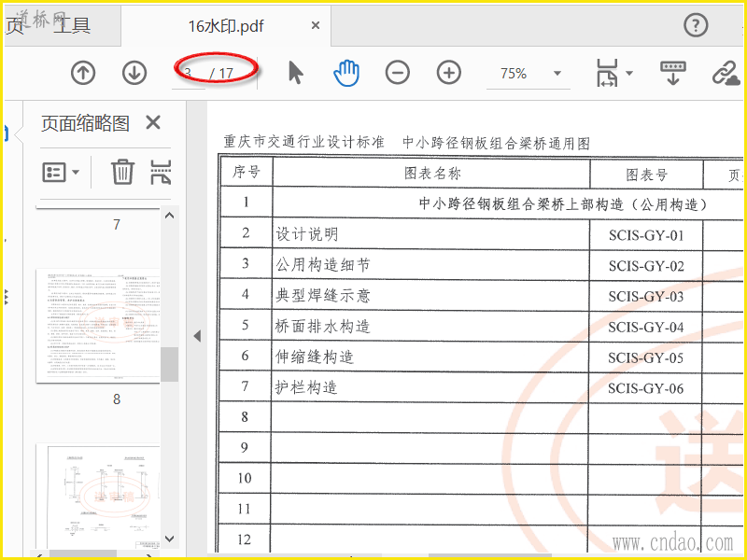747x560 pixels.
Task: Go to previous page with up arrow
Action: point(83,73)
